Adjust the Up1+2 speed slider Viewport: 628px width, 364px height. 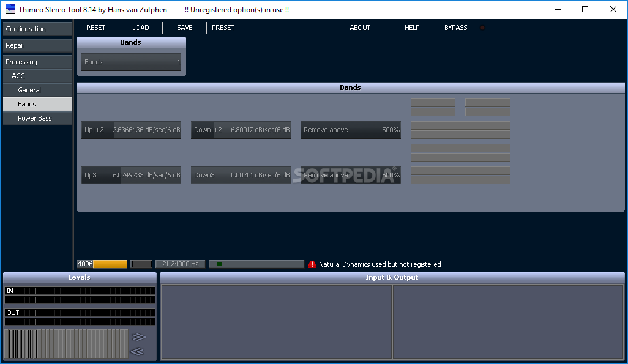pos(132,130)
